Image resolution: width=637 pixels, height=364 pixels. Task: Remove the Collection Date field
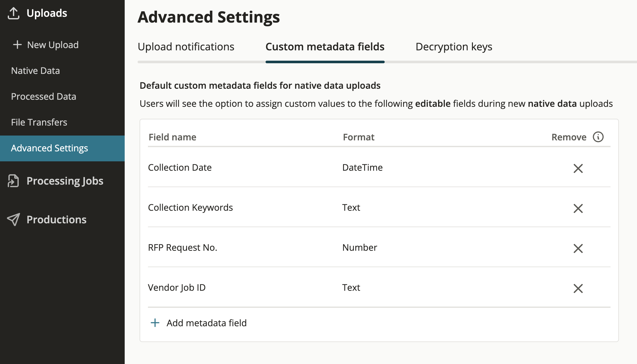[x=578, y=168]
